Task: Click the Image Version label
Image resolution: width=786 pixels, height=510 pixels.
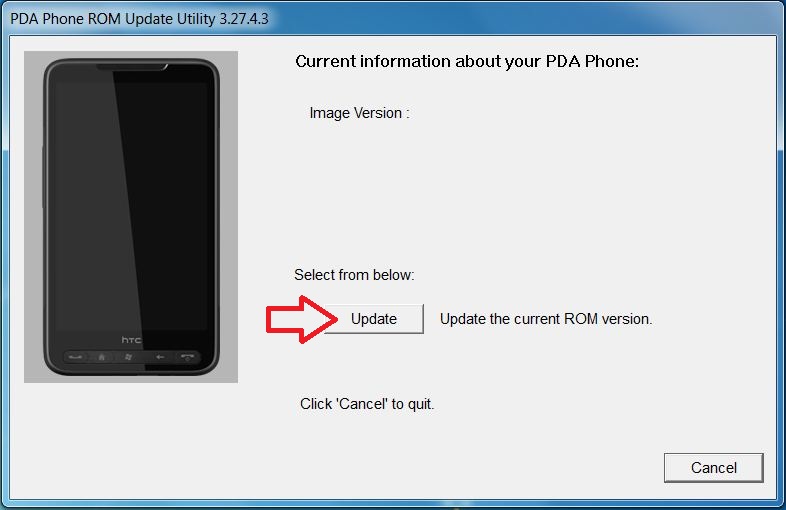Action: [x=359, y=113]
